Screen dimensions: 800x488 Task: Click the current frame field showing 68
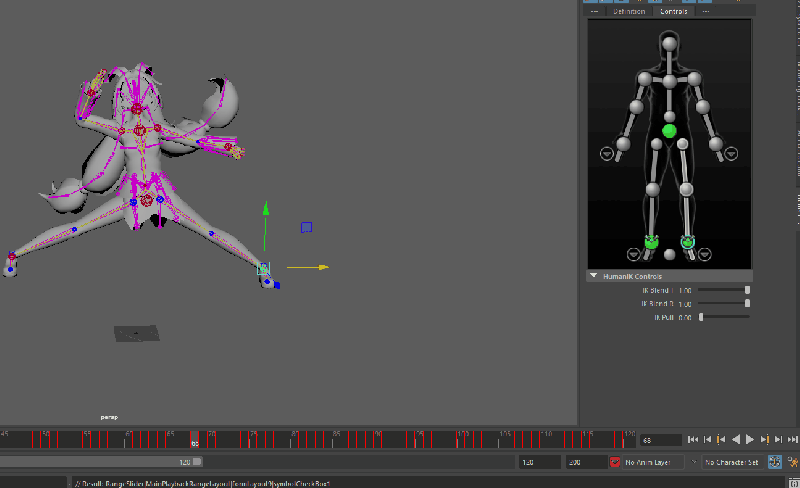(661, 440)
